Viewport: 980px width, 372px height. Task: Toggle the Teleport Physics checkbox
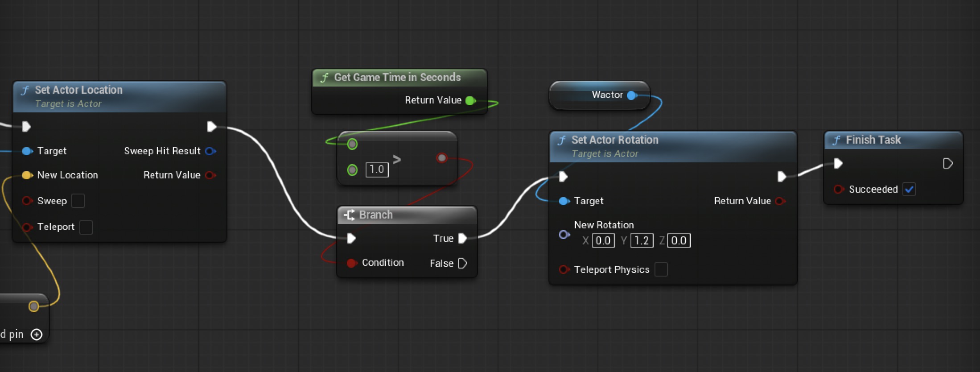661,270
